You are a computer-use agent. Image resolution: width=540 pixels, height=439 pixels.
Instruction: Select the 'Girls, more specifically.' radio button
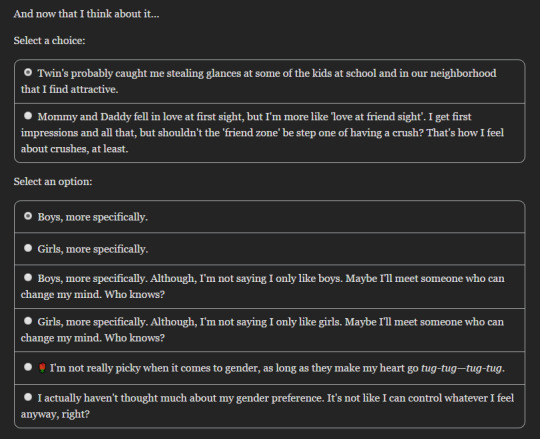pos(28,248)
